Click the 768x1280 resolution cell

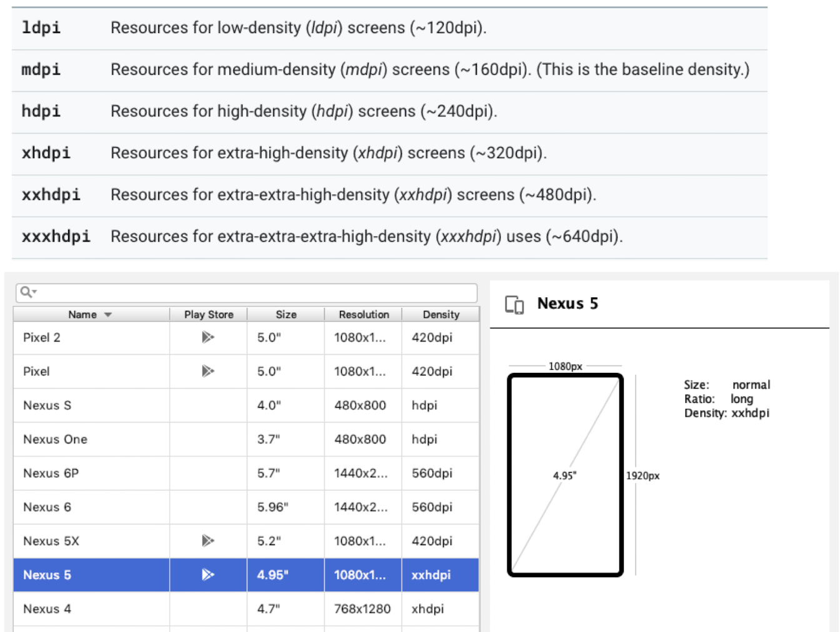tap(362, 609)
